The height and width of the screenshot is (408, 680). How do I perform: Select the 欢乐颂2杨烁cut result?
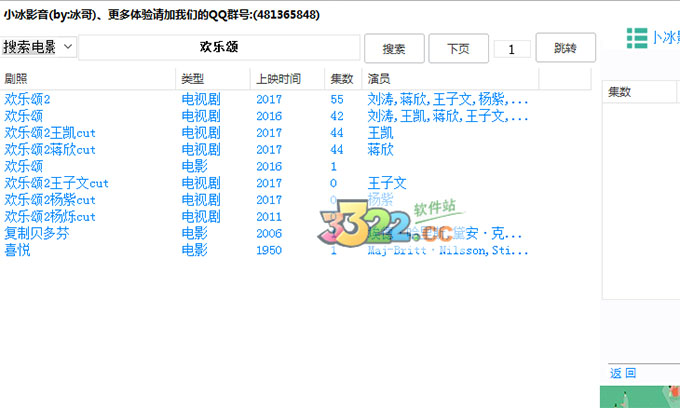click(x=50, y=216)
